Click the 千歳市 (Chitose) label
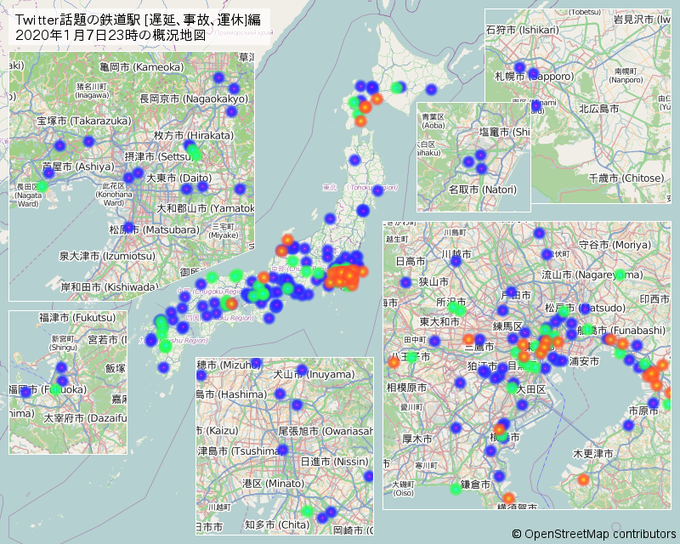680x544 pixels. coord(626,178)
